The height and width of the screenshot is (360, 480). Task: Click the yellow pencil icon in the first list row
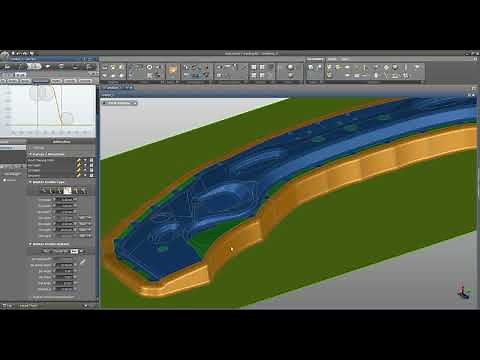79,161
